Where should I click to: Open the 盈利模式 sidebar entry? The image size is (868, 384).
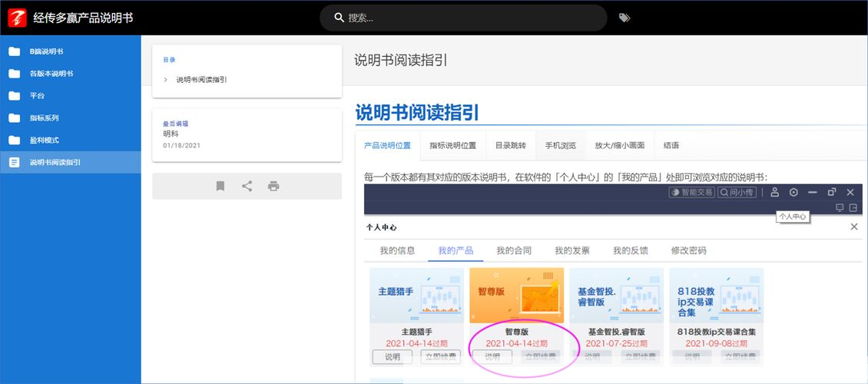pyautogui.click(x=71, y=140)
